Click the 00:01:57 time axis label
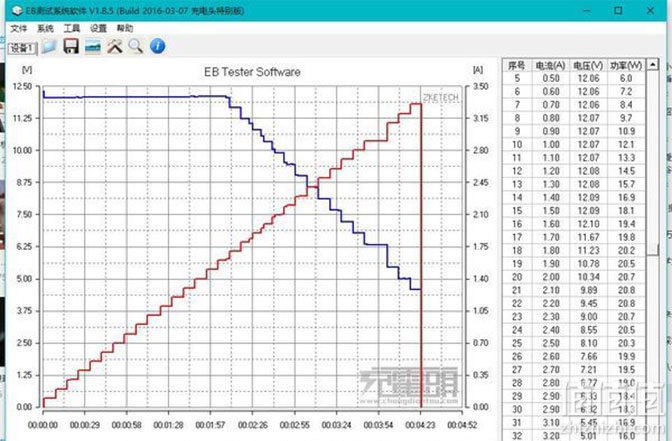The image size is (672, 441). (x=210, y=425)
